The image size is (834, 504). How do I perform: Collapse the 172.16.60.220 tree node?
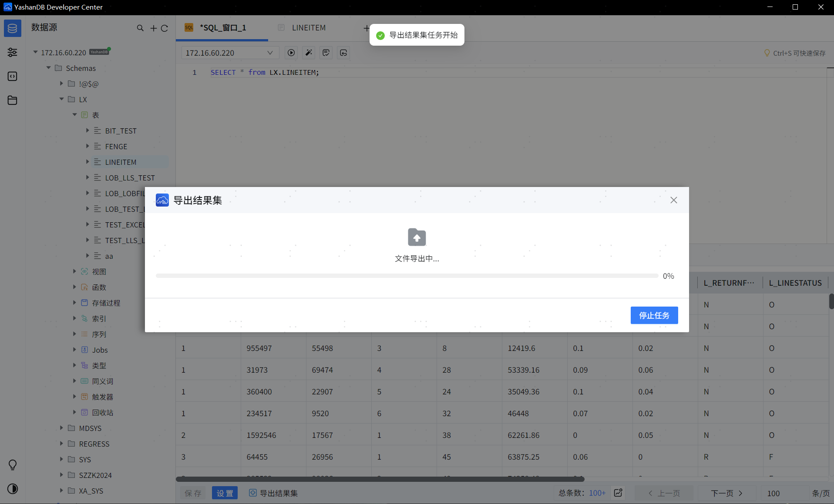pyautogui.click(x=35, y=52)
